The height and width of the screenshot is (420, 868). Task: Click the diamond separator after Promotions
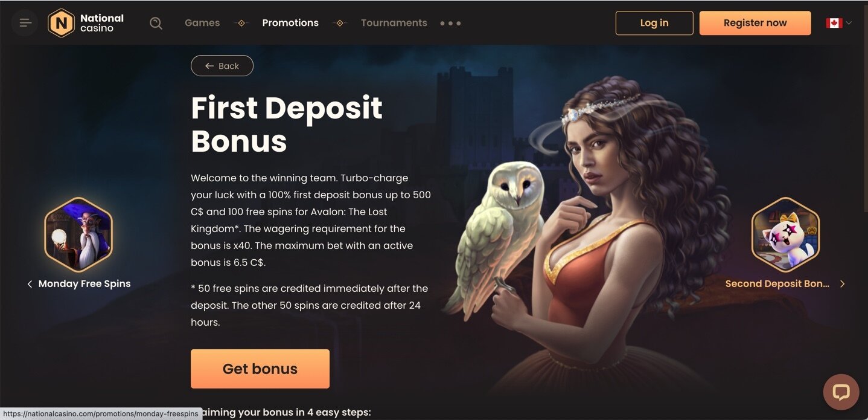click(x=339, y=23)
